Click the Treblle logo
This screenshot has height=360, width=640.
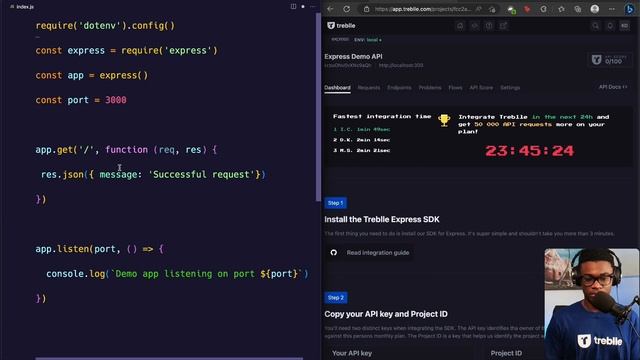[341, 26]
